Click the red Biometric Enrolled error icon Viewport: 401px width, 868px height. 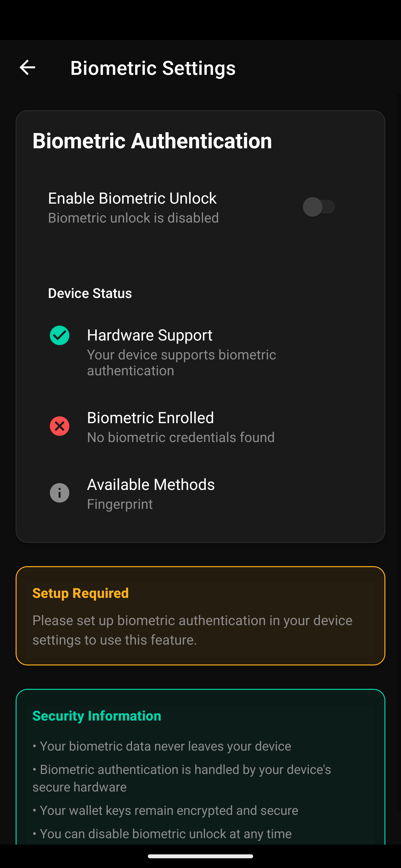(60, 426)
